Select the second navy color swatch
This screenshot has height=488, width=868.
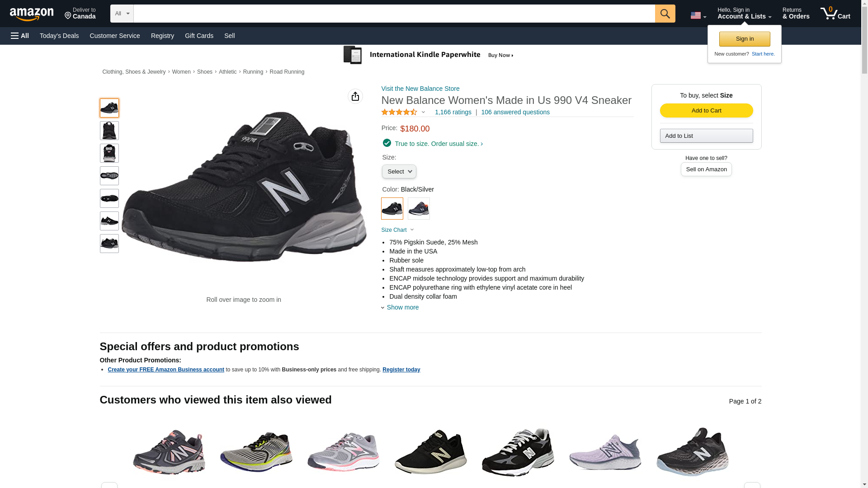pyautogui.click(x=419, y=209)
